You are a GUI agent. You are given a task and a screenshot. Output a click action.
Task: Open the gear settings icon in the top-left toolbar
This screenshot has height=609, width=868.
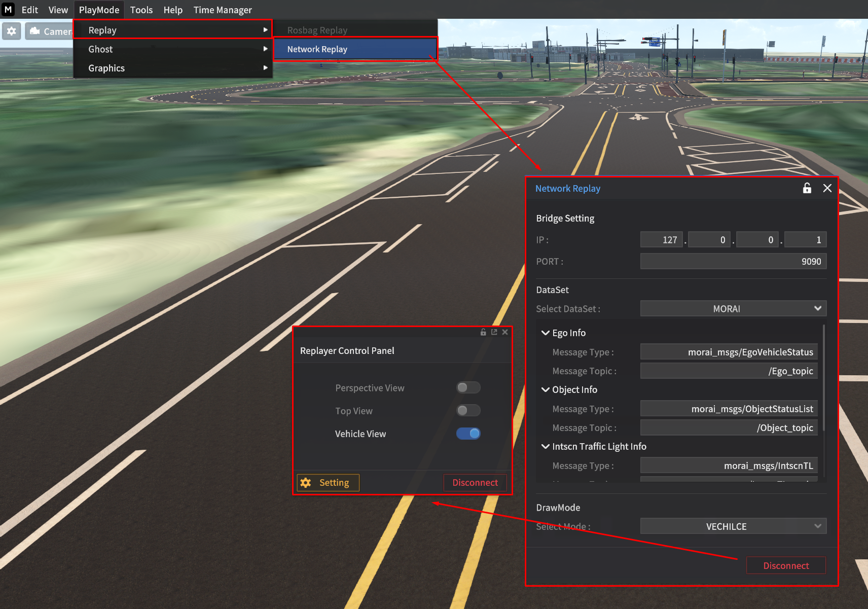[12, 31]
